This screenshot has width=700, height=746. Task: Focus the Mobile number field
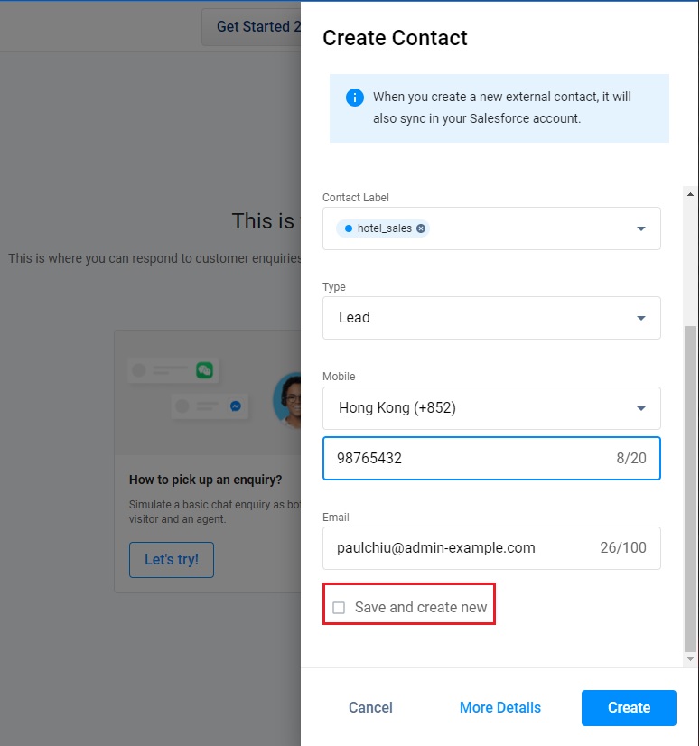pyautogui.click(x=470, y=459)
